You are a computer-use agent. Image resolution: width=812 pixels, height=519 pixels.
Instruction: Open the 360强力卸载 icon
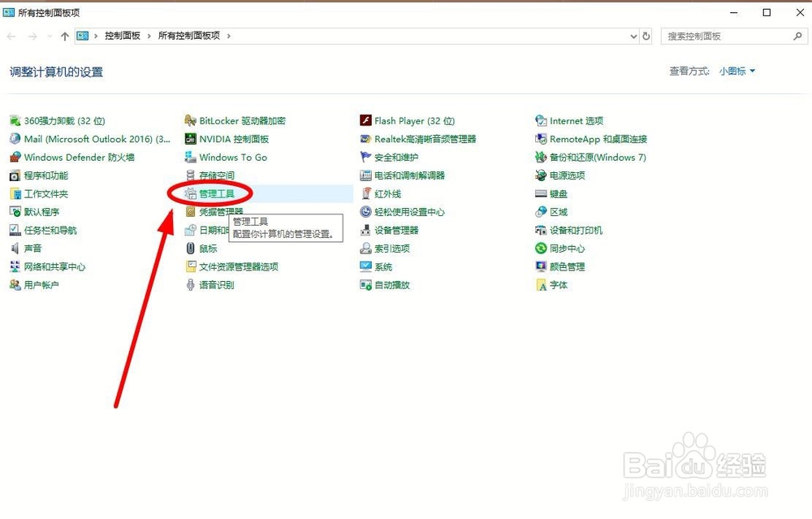[x=15, y=121]
